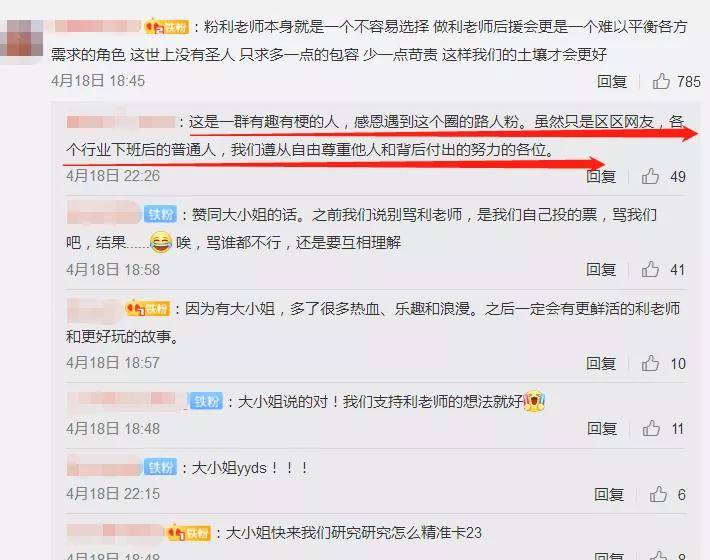Open blurred username of 22:26 reply

[120, 122]
